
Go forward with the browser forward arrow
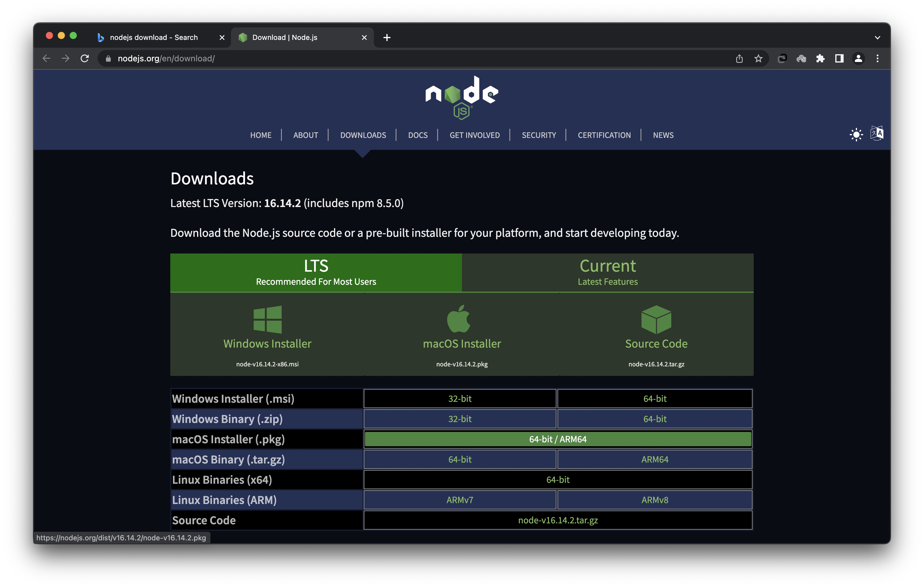pos(65,58)
